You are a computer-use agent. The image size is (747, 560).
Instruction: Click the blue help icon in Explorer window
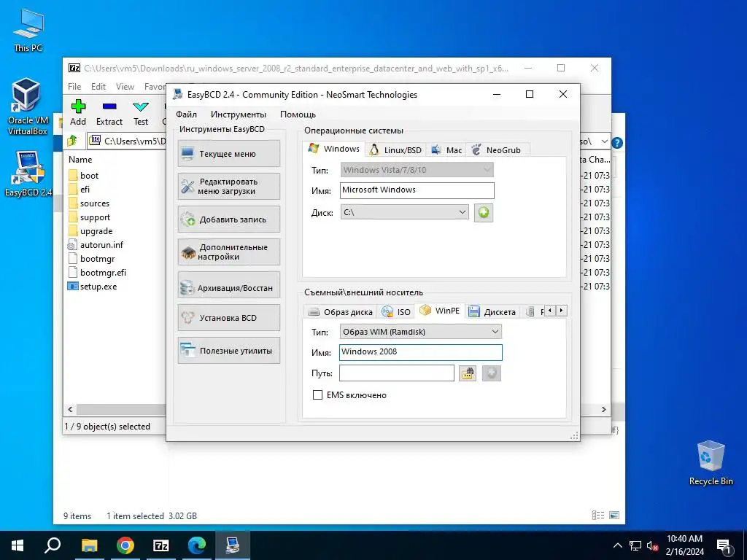[x=617, y=143]
